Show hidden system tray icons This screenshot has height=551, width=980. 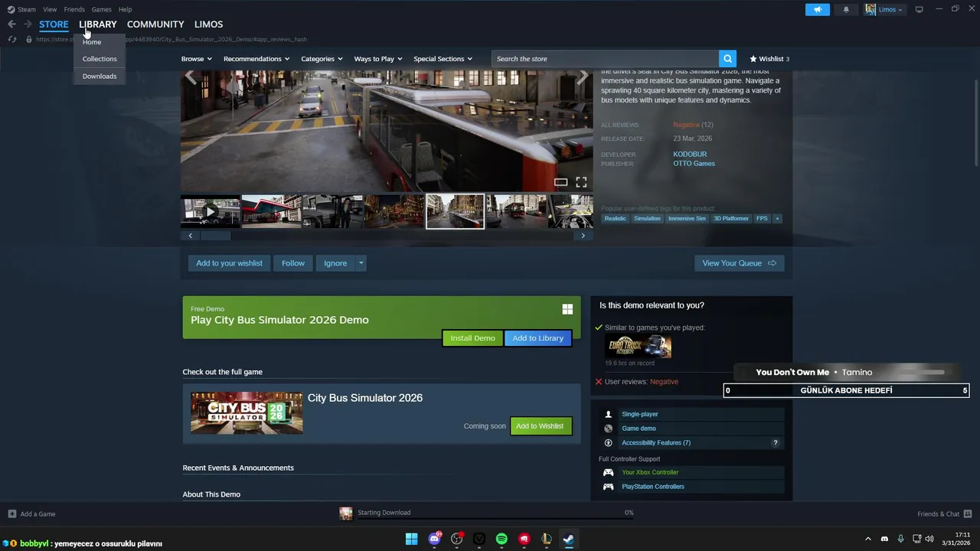[x=867, y=539]
